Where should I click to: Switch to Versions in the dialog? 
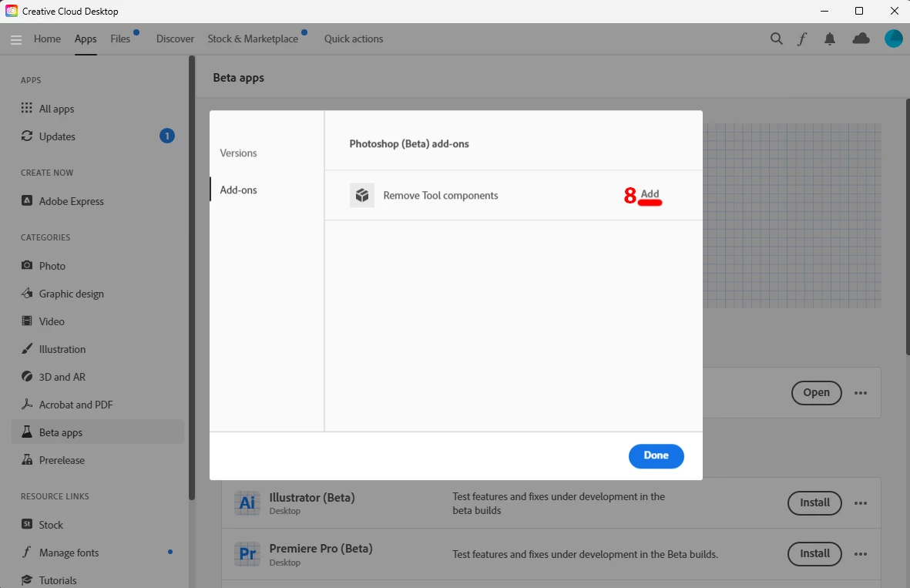click(238, 153)
